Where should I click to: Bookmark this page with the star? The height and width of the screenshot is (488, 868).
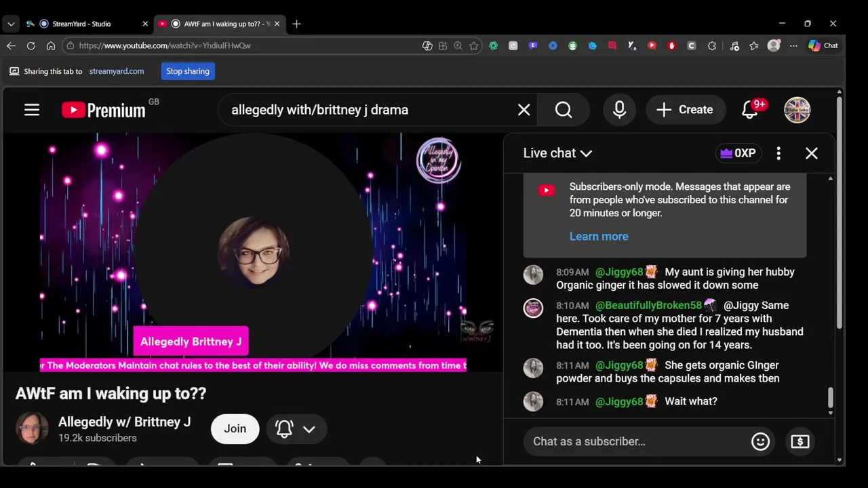click(x=473, y=45)
